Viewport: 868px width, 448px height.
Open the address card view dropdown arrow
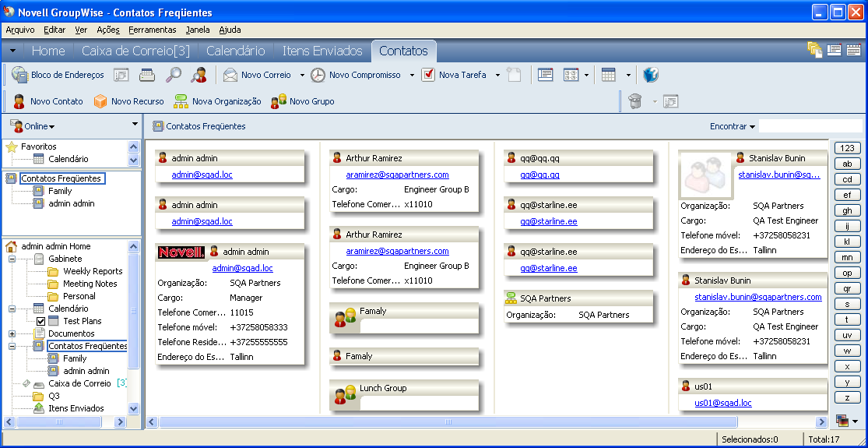(x=586, y=76)
